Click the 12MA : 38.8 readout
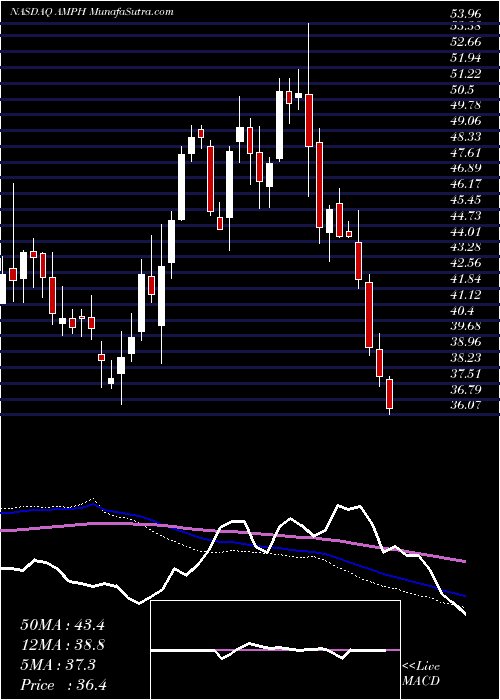This screenshot has width=500, height=700. coord(63,645)
